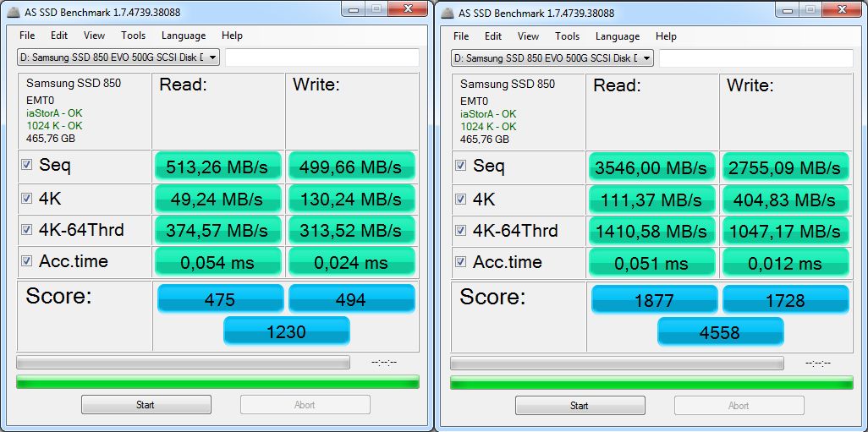This screenshot has height=432, width=868.
Task: Click the empty text field in left window
Action: [322, 57]
